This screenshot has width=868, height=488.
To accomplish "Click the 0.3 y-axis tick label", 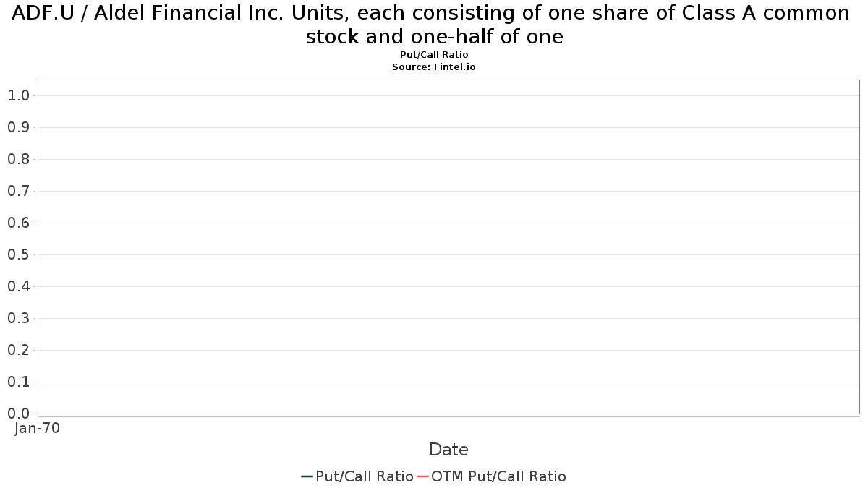I will [18, 318].
